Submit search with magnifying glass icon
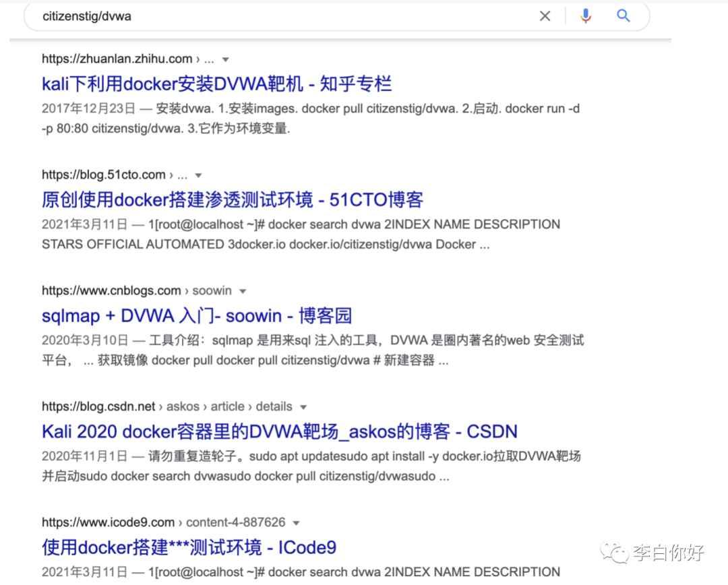728x585 pixels. tap(623, 16)
